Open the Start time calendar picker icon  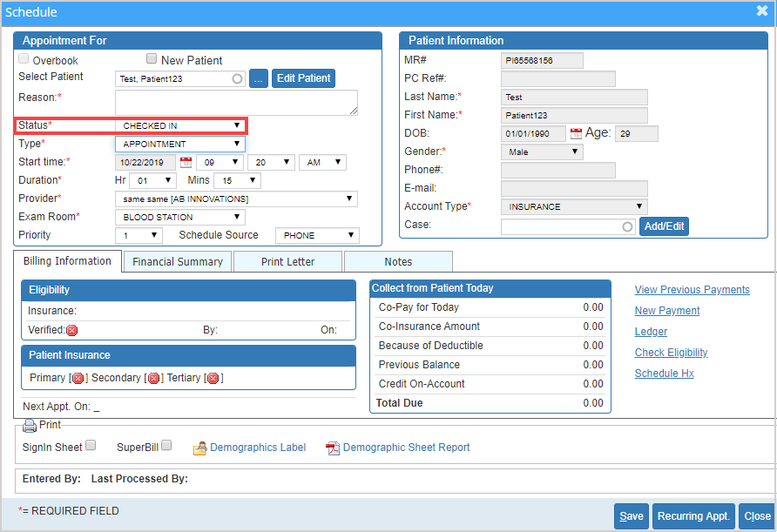[x=186, y=162]
